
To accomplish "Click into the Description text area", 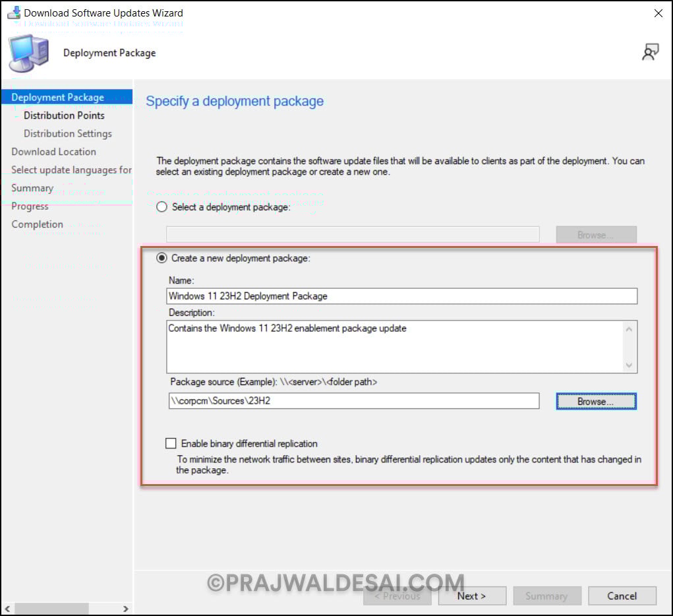I will pyautogui.click(x=395, y=347).
